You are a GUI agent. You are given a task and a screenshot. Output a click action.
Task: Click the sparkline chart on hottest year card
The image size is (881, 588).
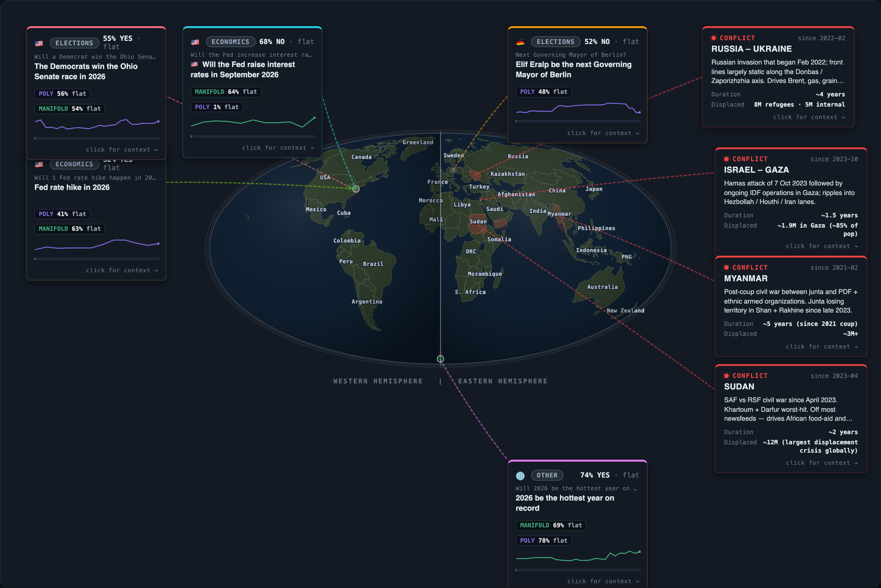click(x=578, y=556)
